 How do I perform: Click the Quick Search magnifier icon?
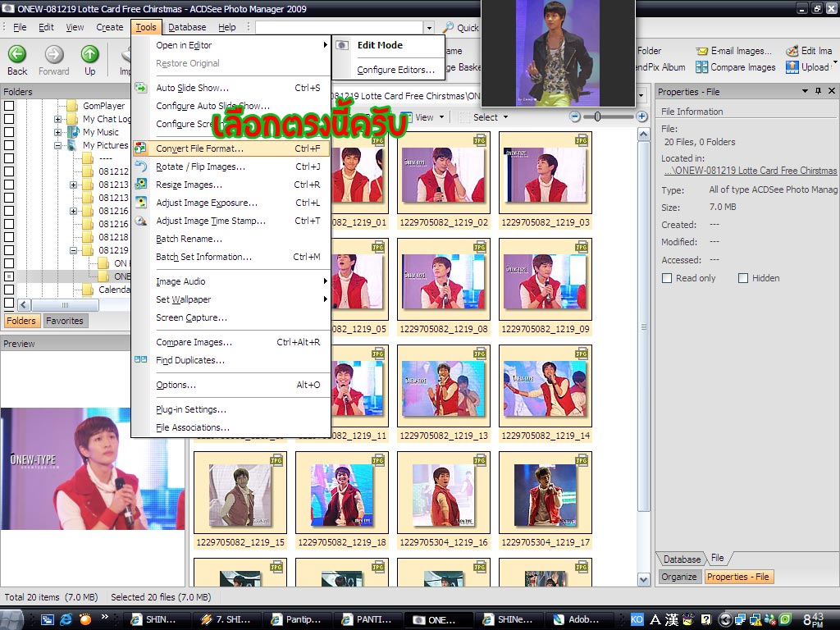pos(448,27)
